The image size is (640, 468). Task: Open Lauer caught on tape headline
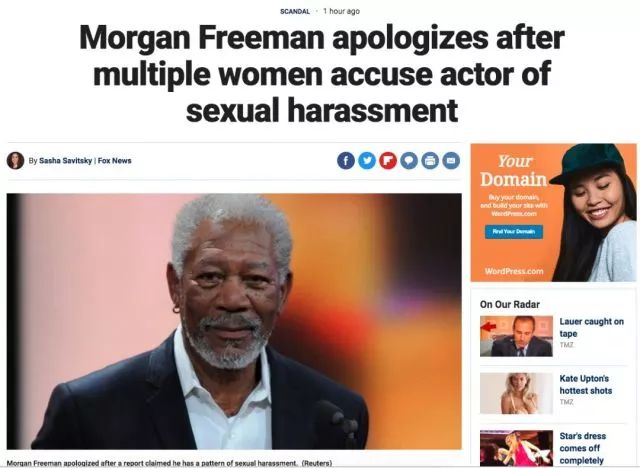click(x=591, y=328)
